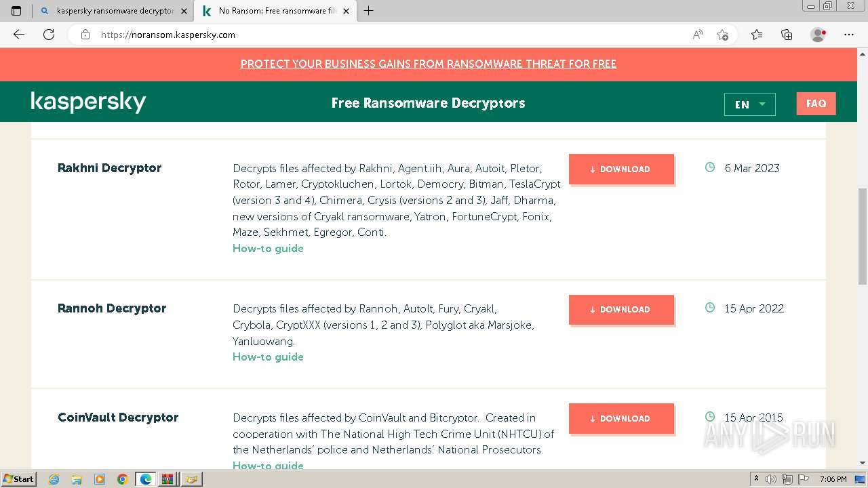This screenshot has height=488, width=868.
Task: Click the 15 Apr 2022 date
Action: tap(754, 308)
